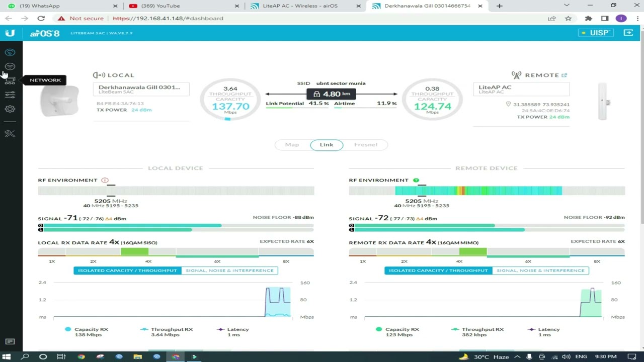Select local Signal, Noise & Interference tab
The image size is (644, 362).
(x=229, y=270)
